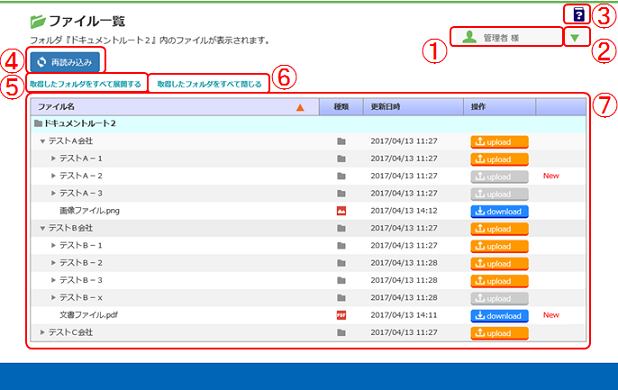Expand the テストB－3 folder
618x390 pixels.
(x=53, y=280)
